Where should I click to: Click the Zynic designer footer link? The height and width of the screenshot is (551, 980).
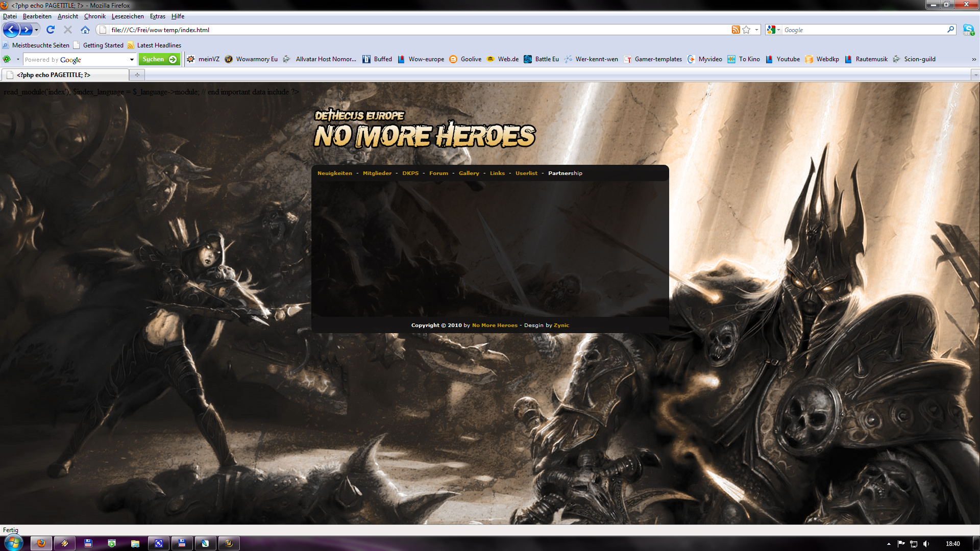pos(561,325)
